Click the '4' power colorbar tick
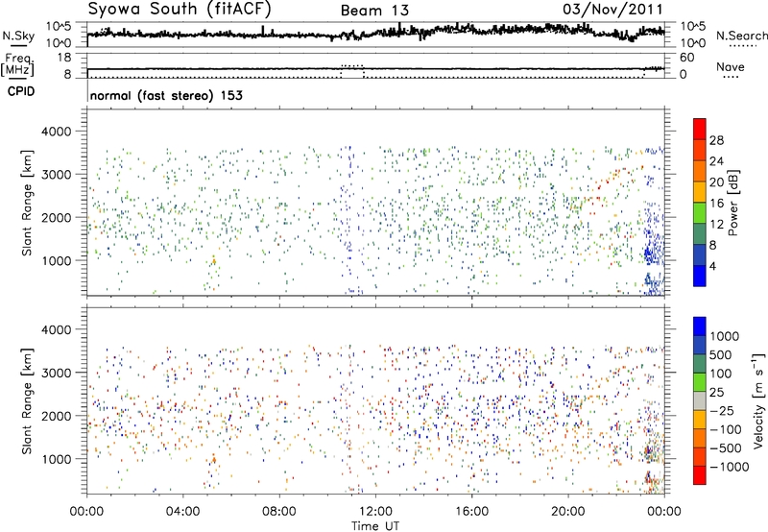This screenshot has width=768, height=532. (712, 266)
